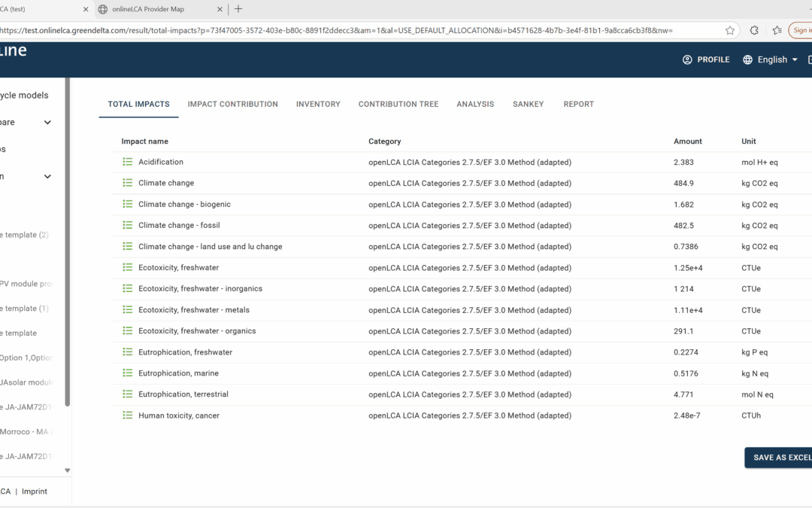Image resolution: width=812 pixels, height=508 pixels.
Task: Bookmark this page with the star icon
Action: [x=729, y=30]
